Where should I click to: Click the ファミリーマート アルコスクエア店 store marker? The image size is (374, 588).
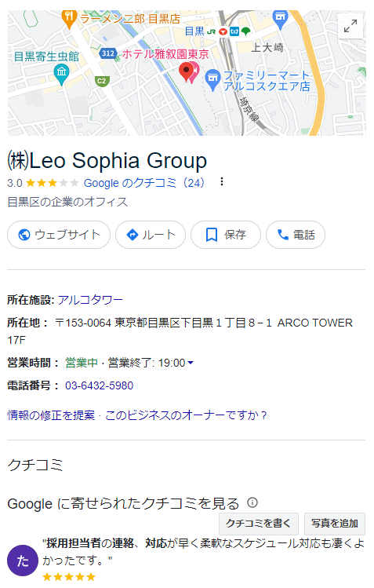[212, 79]
